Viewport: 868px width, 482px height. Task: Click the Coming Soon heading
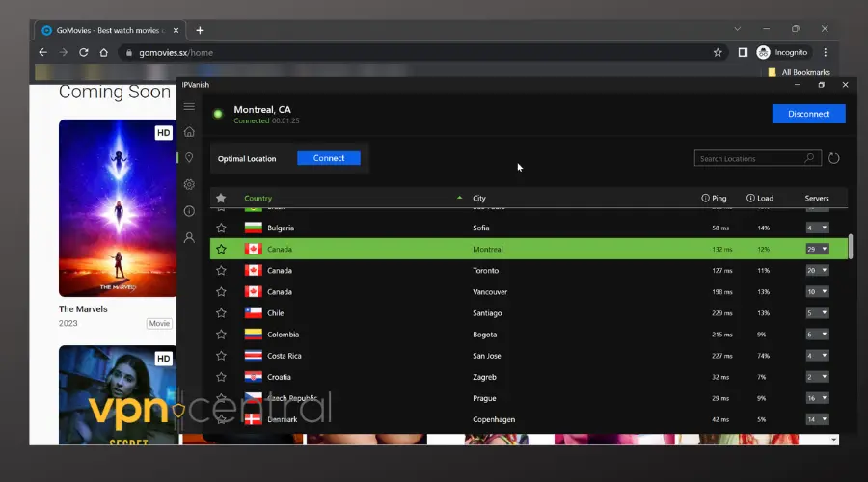115,92
